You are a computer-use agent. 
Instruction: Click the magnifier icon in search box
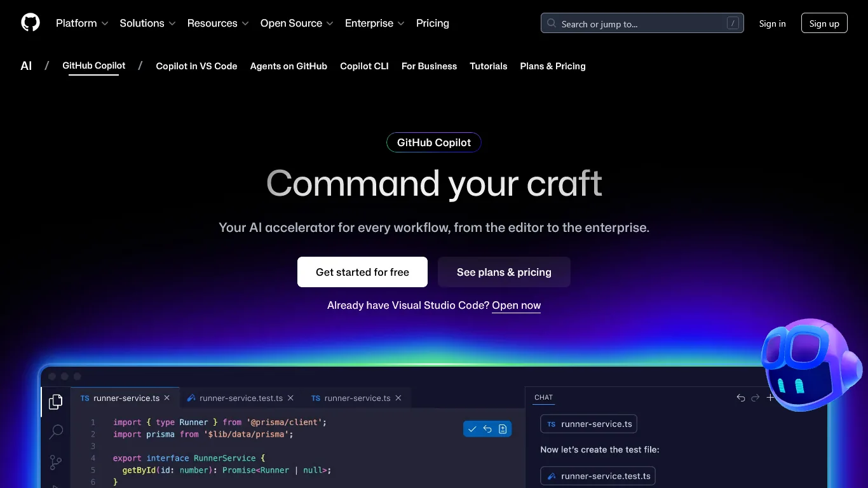[x=552, y=24]
